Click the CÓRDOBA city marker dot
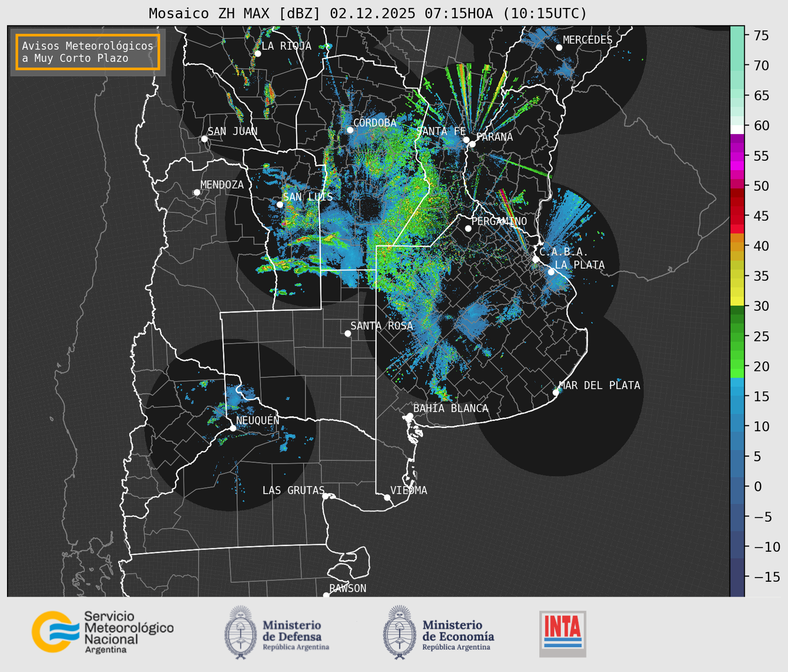Image resolution: width=788 pixels, height=672 pixels. [350, 130]
